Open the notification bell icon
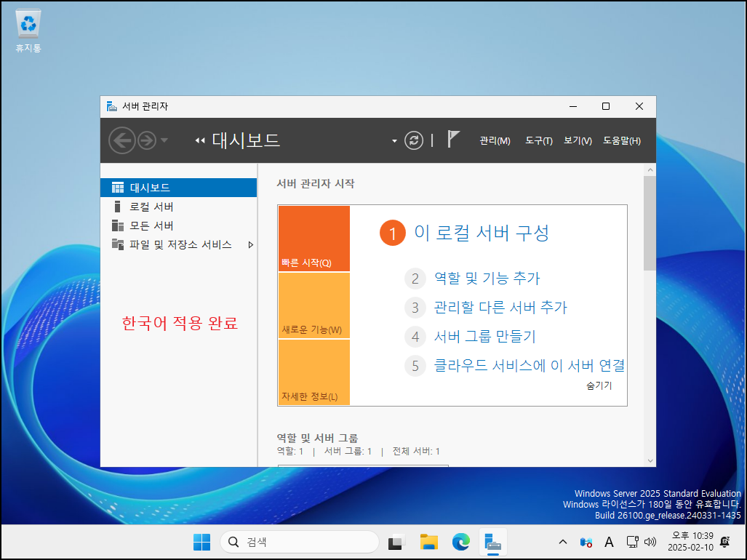The width and height of the screenshot is (747, 560). pos(725,542)
